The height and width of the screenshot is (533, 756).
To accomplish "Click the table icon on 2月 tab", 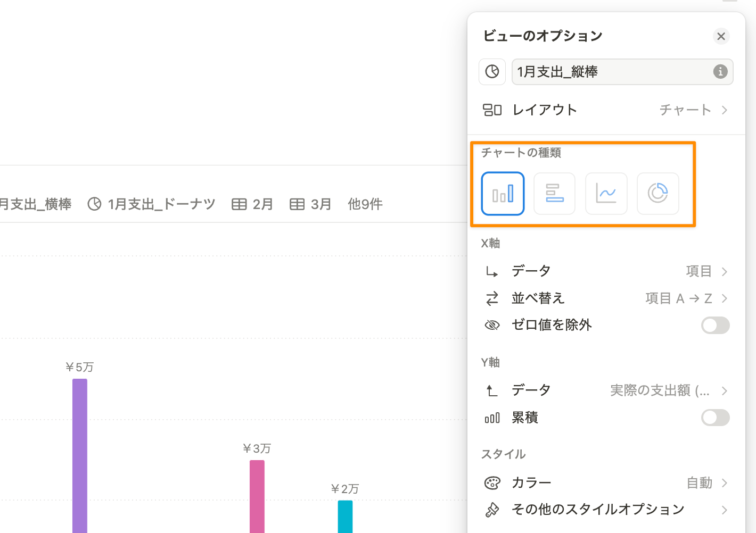I will [x=239, y=204].
